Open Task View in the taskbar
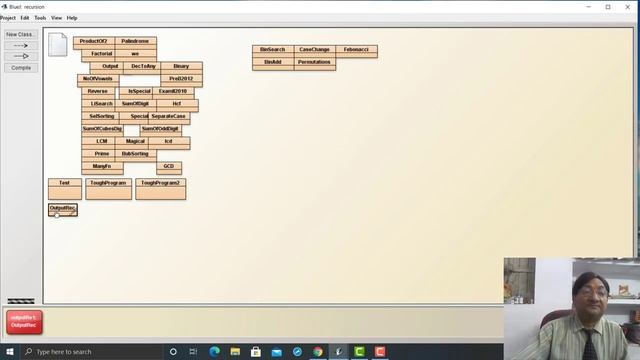This screenshot has height=360, width=640. [193, 351]
